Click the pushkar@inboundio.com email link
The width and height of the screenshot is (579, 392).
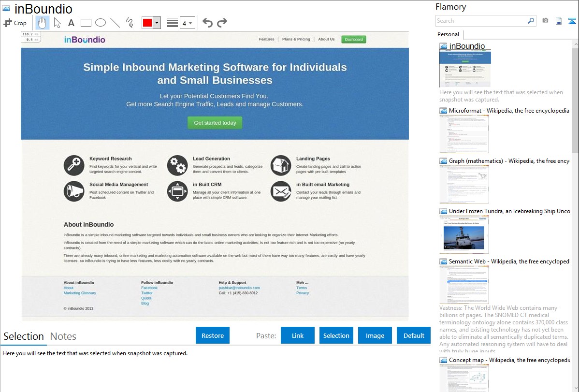click(239, 288)
